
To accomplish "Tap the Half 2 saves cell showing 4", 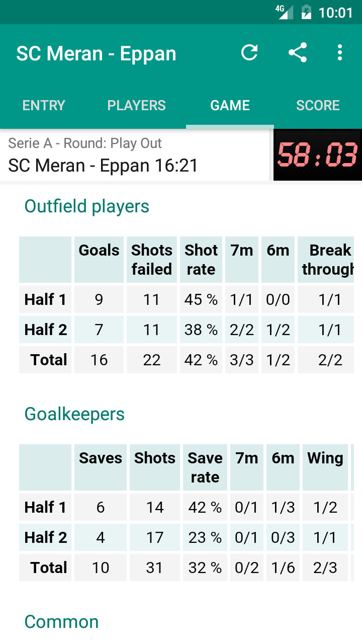I will coord(100,537).
